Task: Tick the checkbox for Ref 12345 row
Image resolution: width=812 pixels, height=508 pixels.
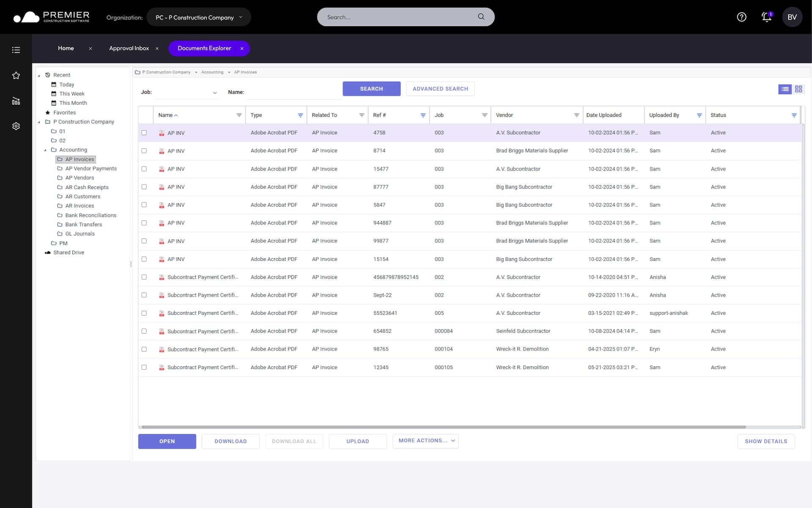Action: point(144,367)
